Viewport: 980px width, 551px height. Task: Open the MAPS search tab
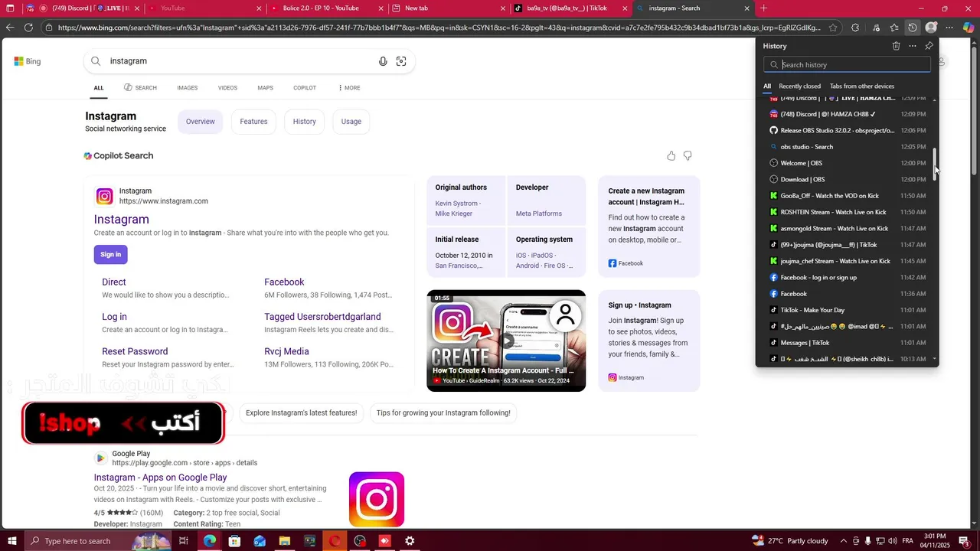pyautogui.click(x=265, y=88)
